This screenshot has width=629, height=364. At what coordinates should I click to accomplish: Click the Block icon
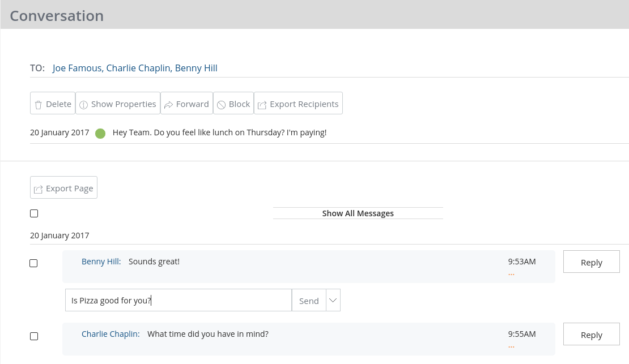(222, 105)
